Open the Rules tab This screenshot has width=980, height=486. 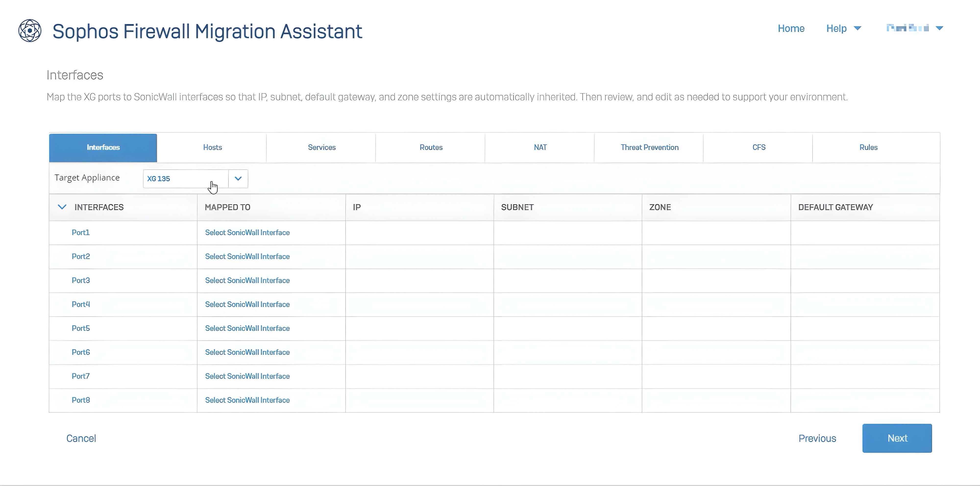(868, 147)
